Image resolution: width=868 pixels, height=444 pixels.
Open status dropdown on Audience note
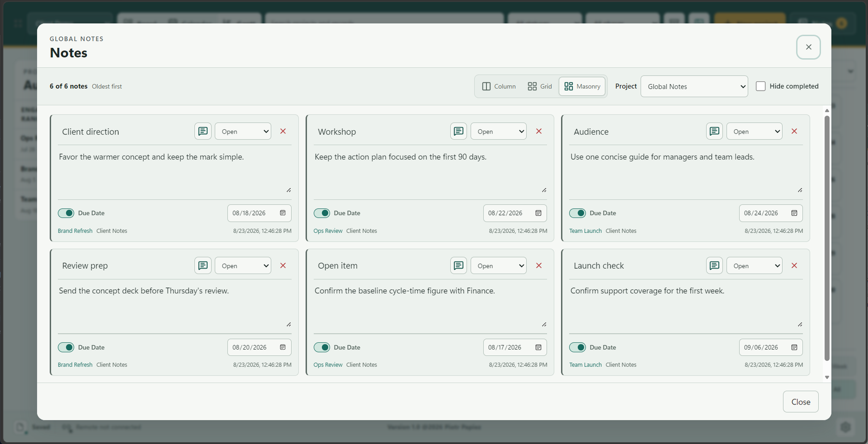tap(754, 131)
